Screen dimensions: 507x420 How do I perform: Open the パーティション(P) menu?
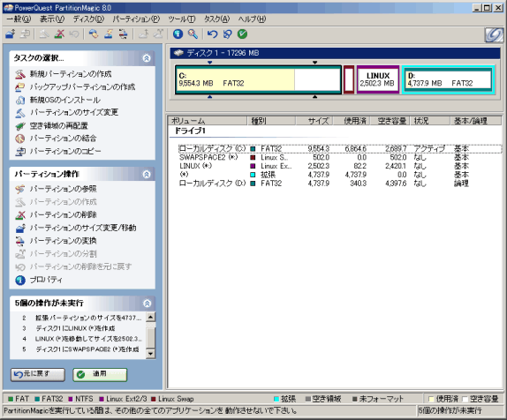[136, 19]
